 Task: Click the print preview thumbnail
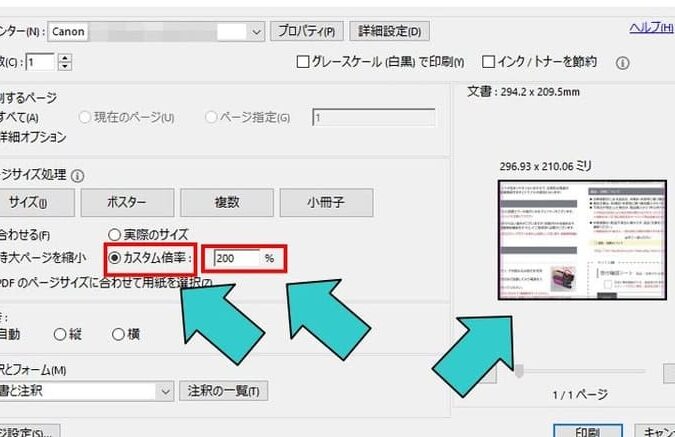point(582,240)
